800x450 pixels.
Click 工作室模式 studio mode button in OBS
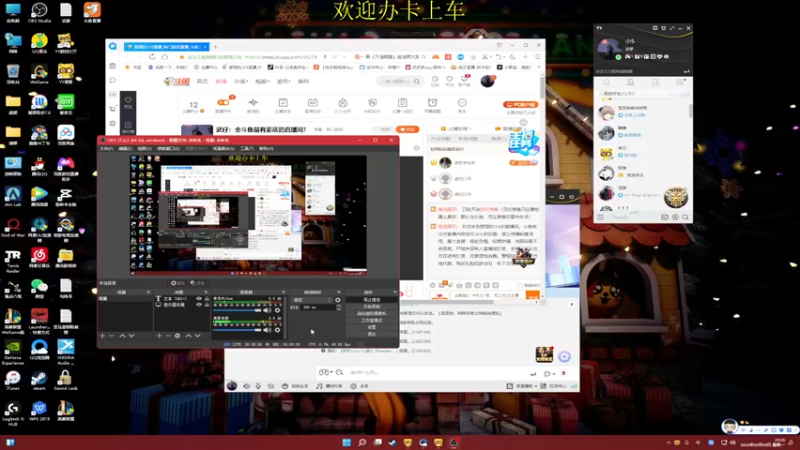(x=371, y=320)
